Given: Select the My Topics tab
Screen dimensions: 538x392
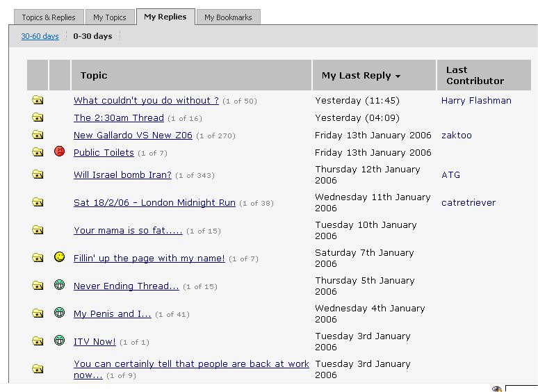Looking at the screenshot, I should [110, 17].
